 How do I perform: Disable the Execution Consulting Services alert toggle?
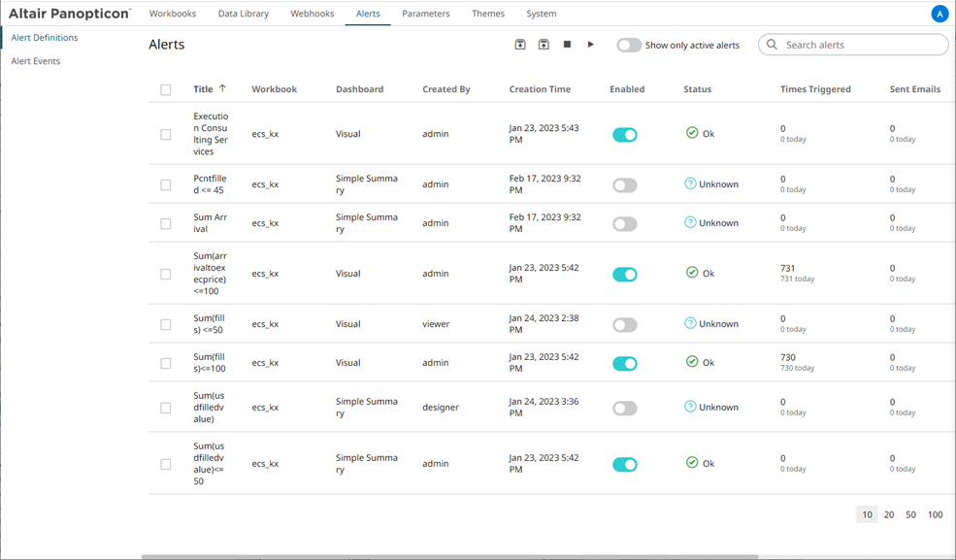coord(625,135)
